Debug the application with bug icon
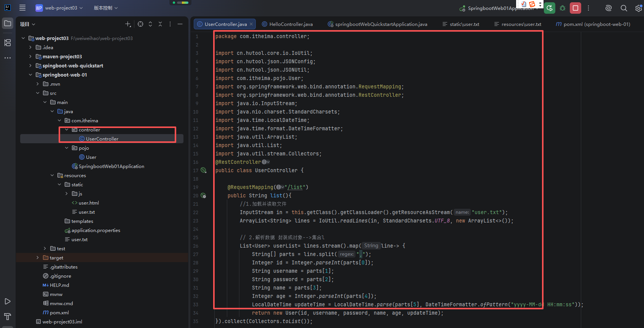The height and width of the screenshot is (328, 644). 563,8
